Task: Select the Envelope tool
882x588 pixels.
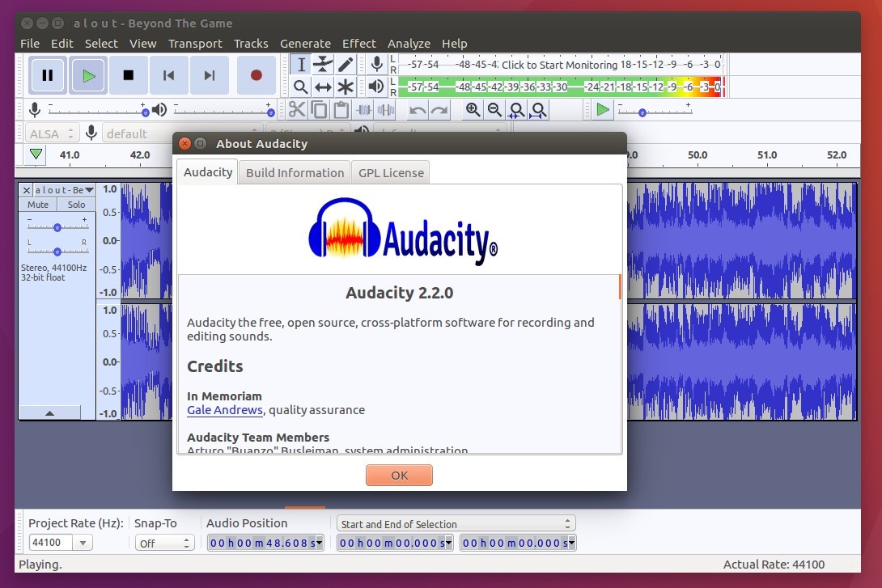Action: (323, 64)
